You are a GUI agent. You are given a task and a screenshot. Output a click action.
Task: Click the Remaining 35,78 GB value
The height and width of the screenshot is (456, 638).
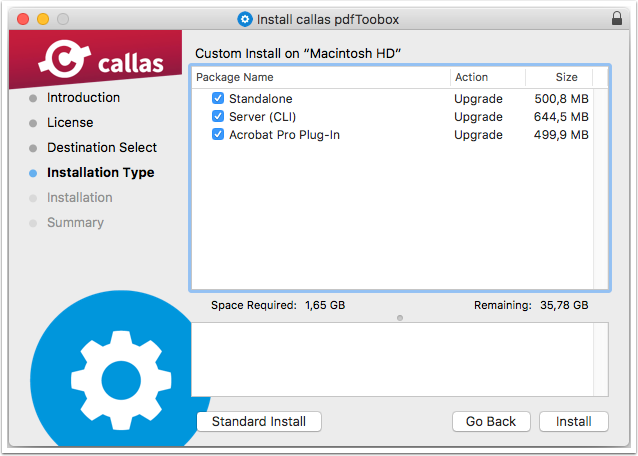pyautogui.click(x=564, y=305)
